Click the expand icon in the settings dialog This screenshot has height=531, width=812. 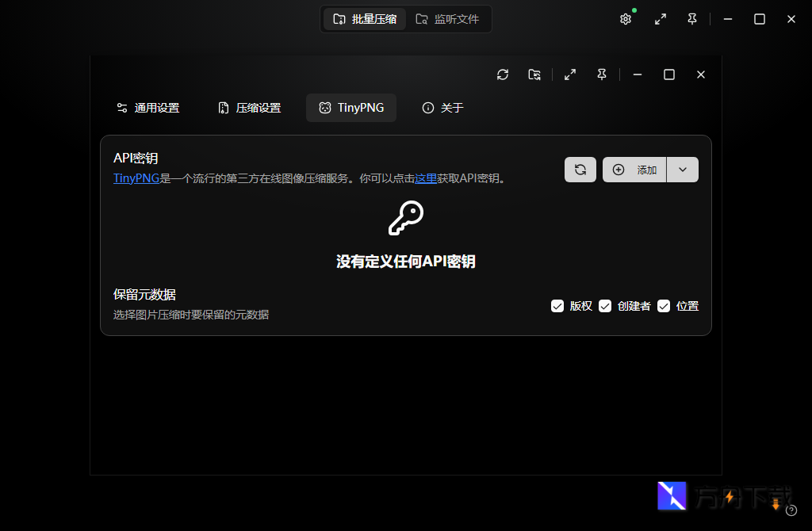pyautogui.click(x=569, y=74)
